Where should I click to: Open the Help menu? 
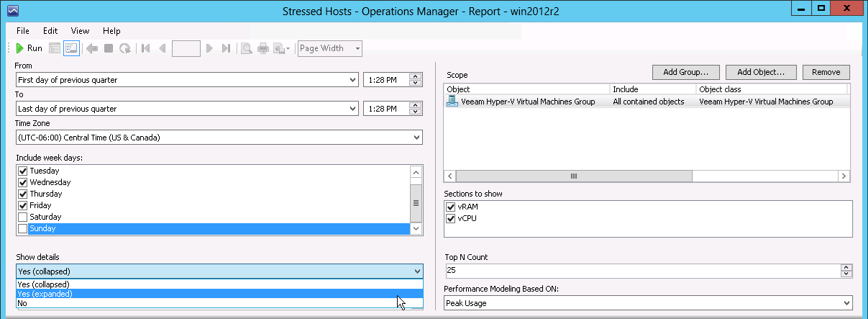(x=111, y=31)
